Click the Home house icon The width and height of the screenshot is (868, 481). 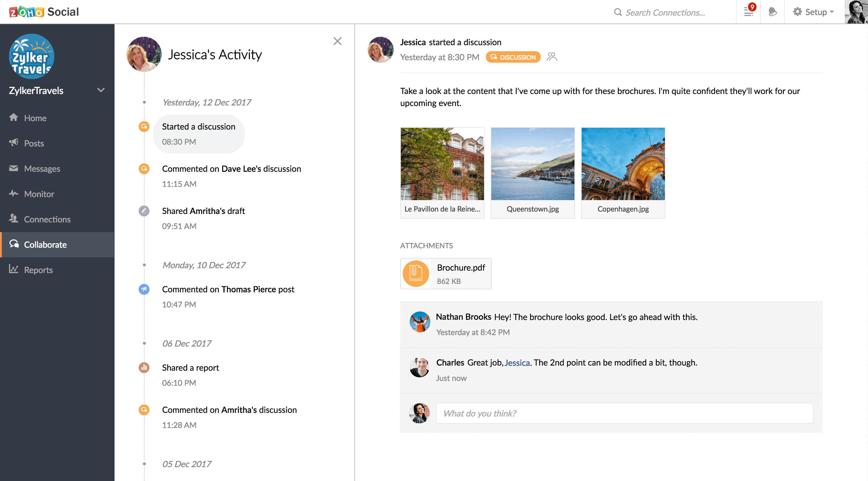point(14,118)
